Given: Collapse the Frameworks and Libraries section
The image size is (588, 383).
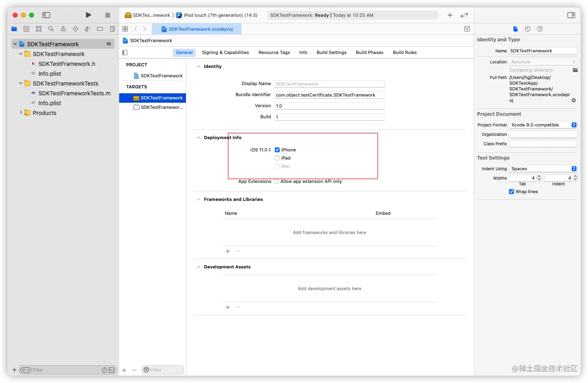Looking at the screenshot, I should [x=199, y=199].
